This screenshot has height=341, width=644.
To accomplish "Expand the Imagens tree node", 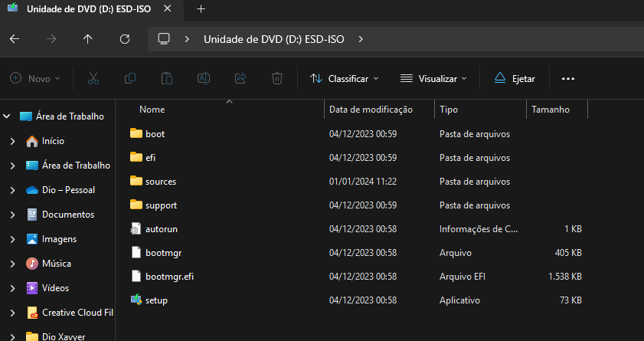I will point(12,239).
